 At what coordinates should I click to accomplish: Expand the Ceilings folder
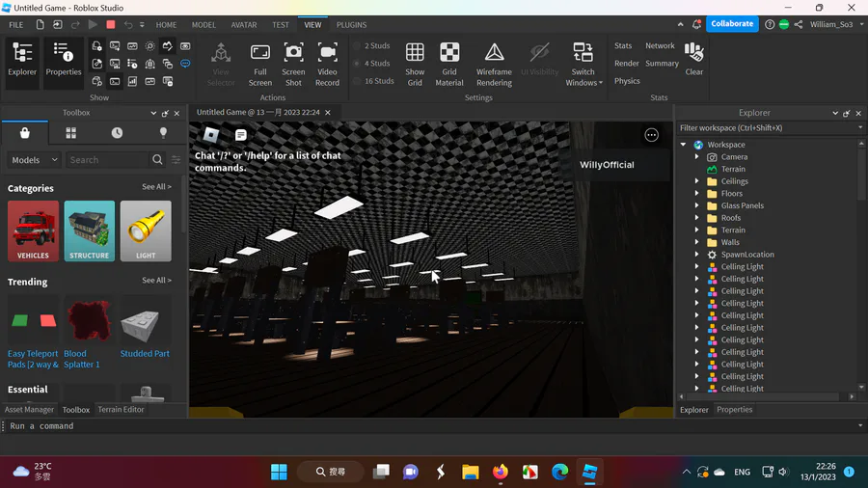(696, 181)
